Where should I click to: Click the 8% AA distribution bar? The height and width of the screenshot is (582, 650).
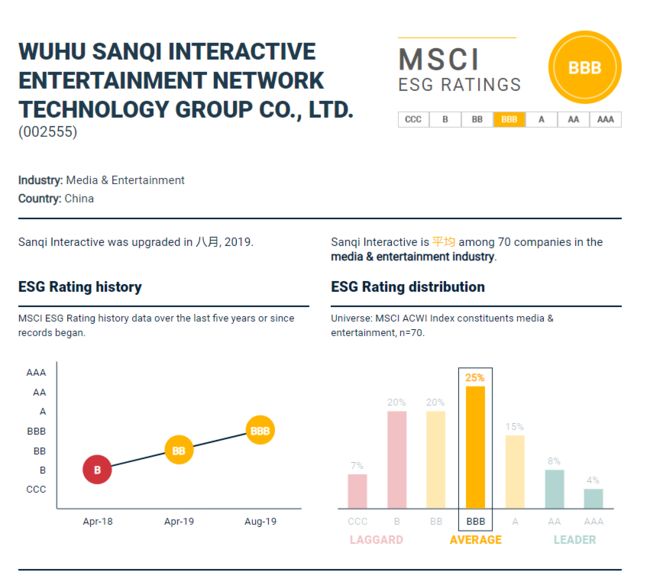(x=554, y=489)
